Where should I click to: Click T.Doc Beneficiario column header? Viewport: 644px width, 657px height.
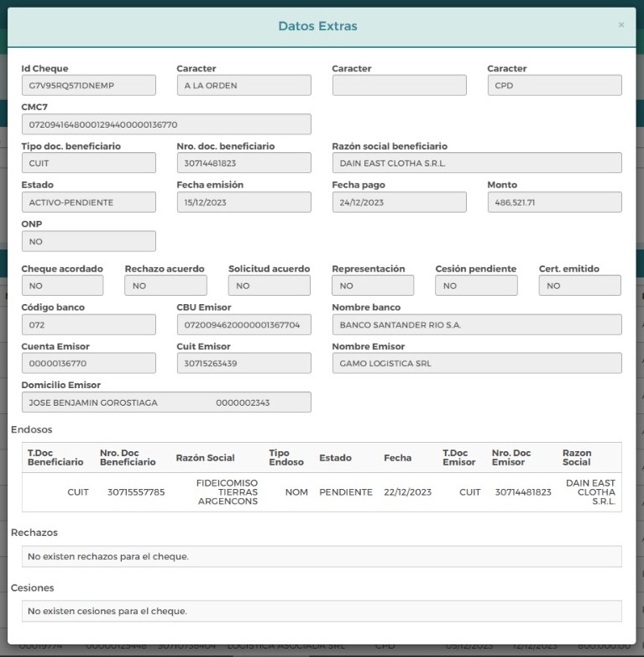coord(55,458)
